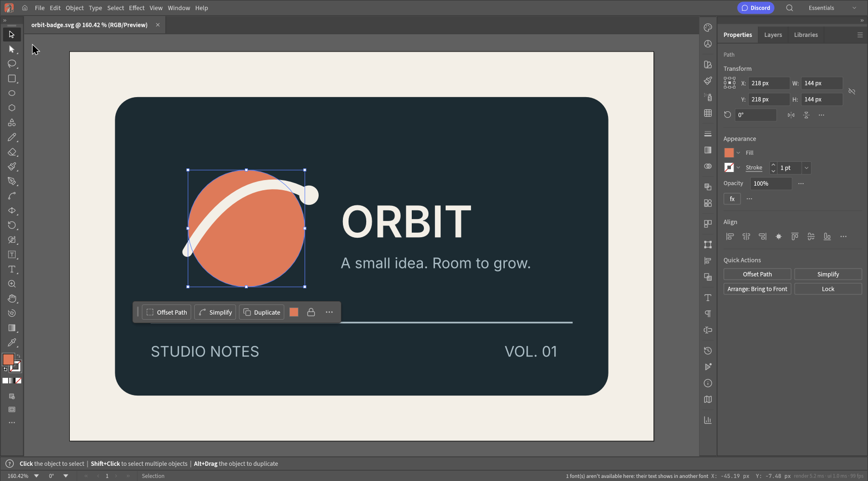Open the stroke weight dropdown
The height and width of the screenshot is (481, 868).
pyautogui.click(x=806, y=168)
